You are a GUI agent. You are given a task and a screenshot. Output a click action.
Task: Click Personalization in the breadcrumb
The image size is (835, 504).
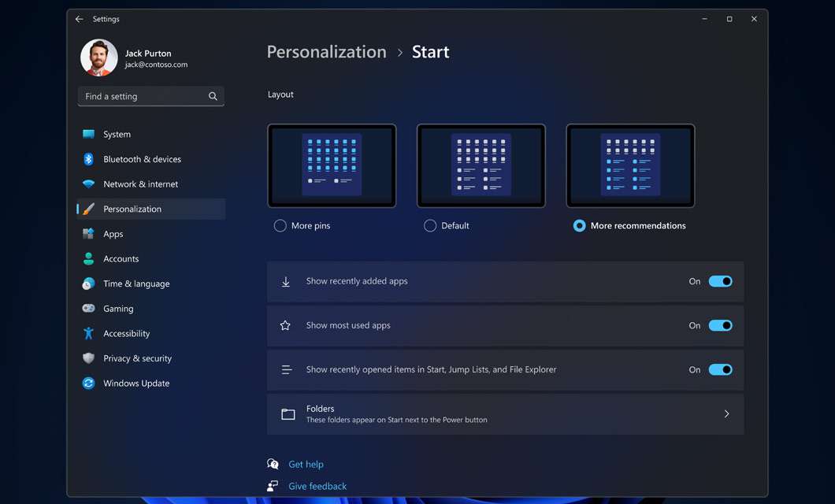pos(326,51)
